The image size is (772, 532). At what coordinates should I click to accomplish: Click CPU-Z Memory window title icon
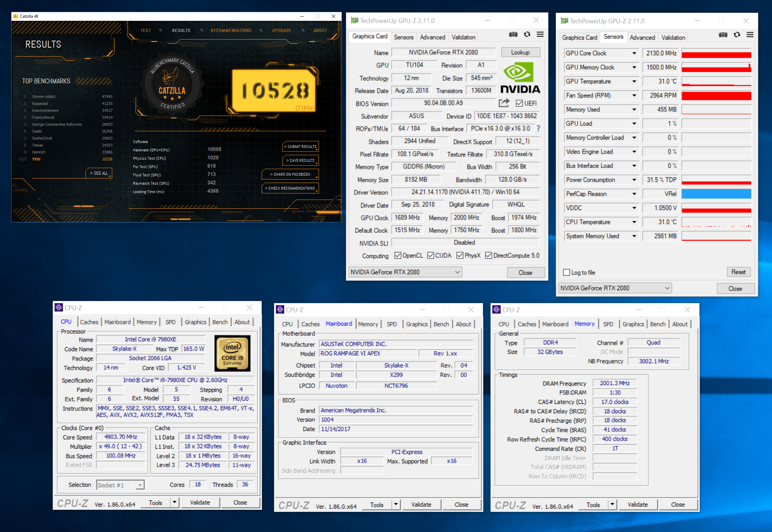pyautogui.click(x=496, y=310)
